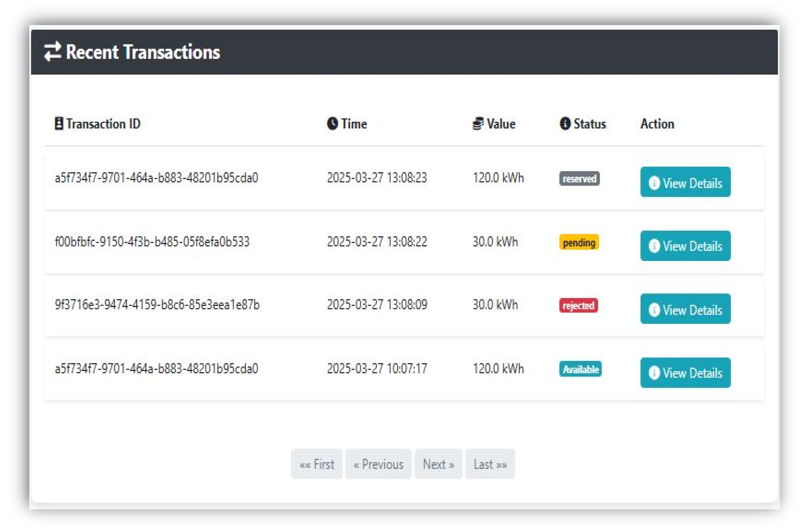The height and width of the screenshot is (532, 805).
Task: Click the coins icon in Value header
Action: click(x=478, y=124)
